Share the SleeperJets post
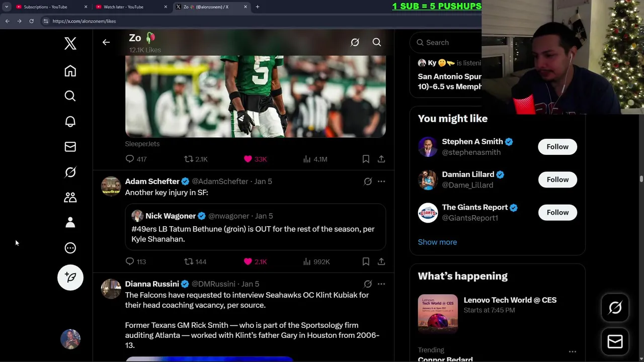644x362 pixels. 381,159
